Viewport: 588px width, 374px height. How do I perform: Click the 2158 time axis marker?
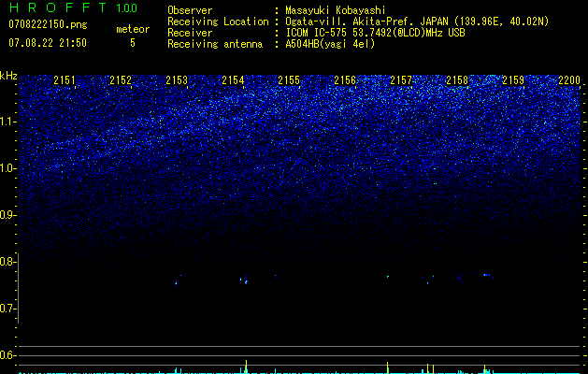[457, 80]
